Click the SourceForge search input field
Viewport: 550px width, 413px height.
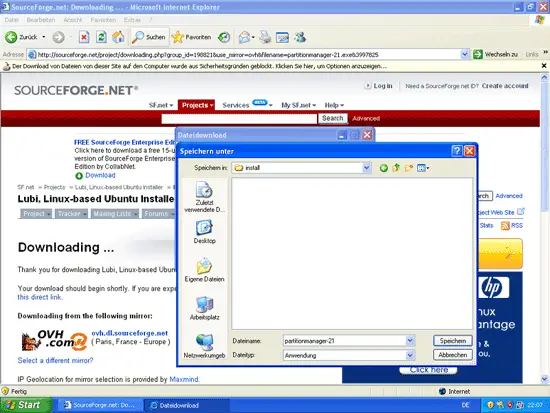[239, 119]
